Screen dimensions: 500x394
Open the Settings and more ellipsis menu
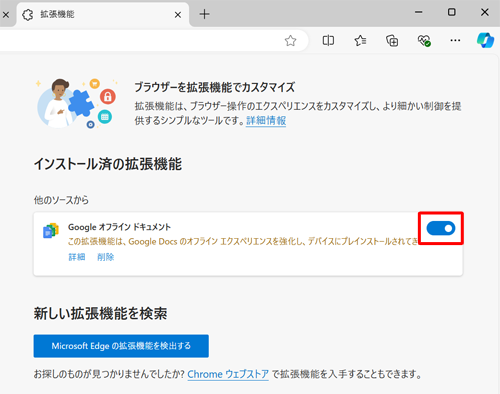coord(455,40)
